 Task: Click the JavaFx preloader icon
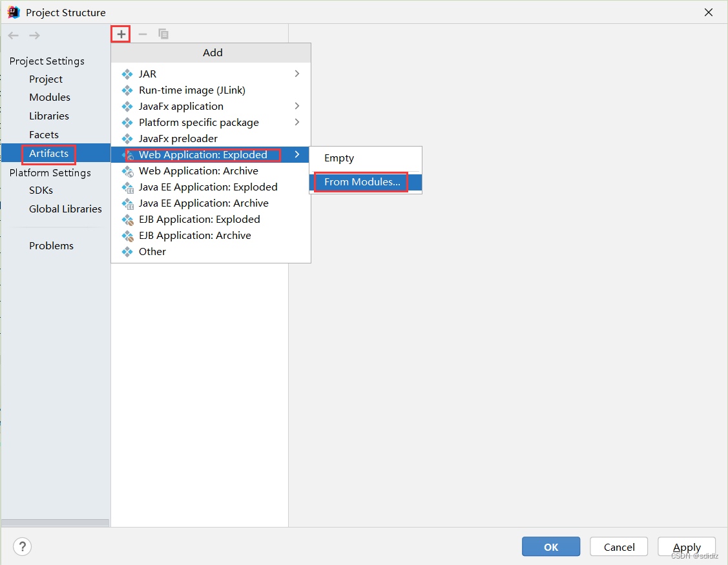click(x=127, y=138)
